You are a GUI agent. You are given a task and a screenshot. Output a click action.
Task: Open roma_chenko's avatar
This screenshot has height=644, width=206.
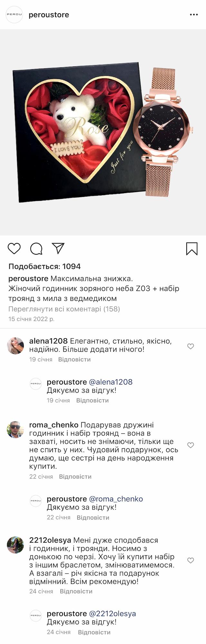pos(15,429)
